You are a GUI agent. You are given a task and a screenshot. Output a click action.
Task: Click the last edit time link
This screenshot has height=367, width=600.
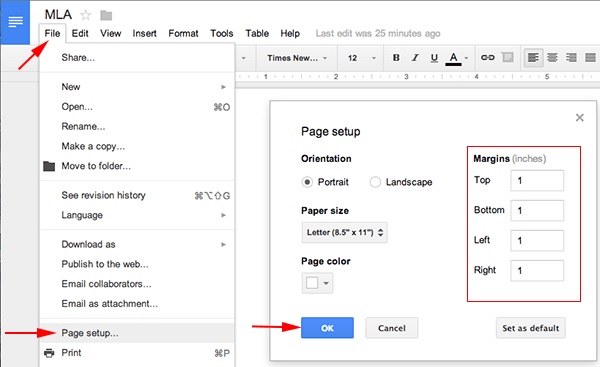click(x=378, y=34)
